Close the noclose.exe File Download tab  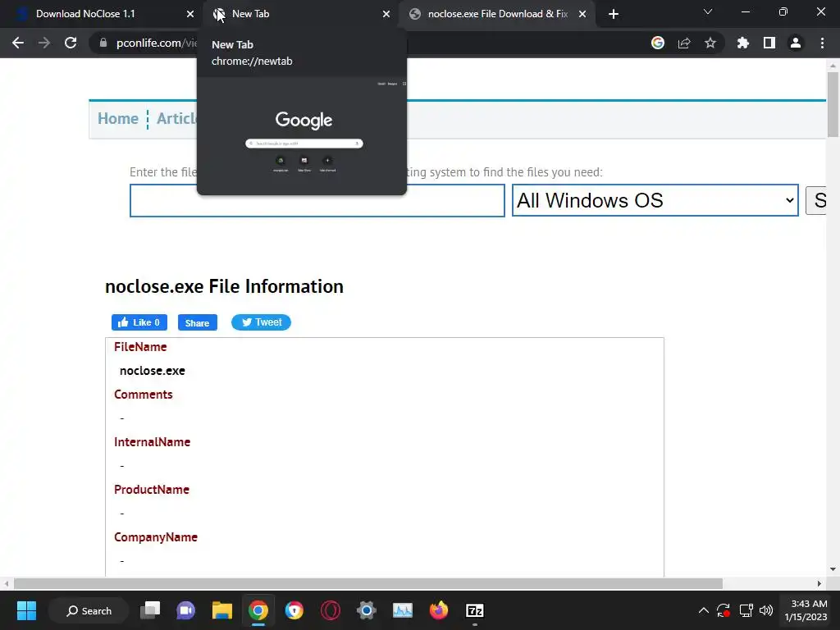(582, 14)
